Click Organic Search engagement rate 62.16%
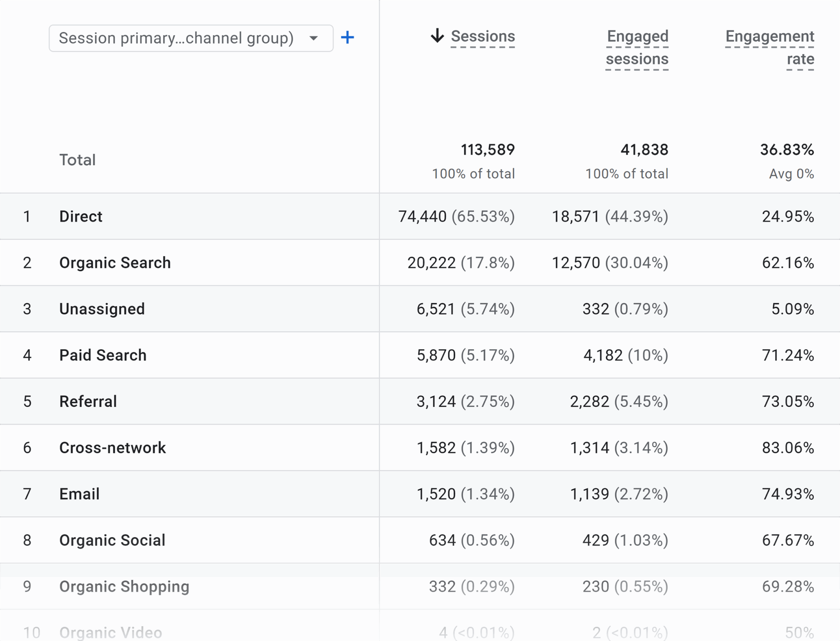The width and height of the screenshot is (840, 641). (x=788, y=263)
